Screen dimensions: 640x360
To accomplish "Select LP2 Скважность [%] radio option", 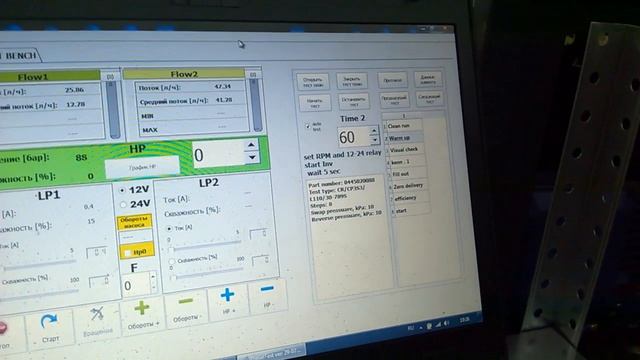I will 172,260.
